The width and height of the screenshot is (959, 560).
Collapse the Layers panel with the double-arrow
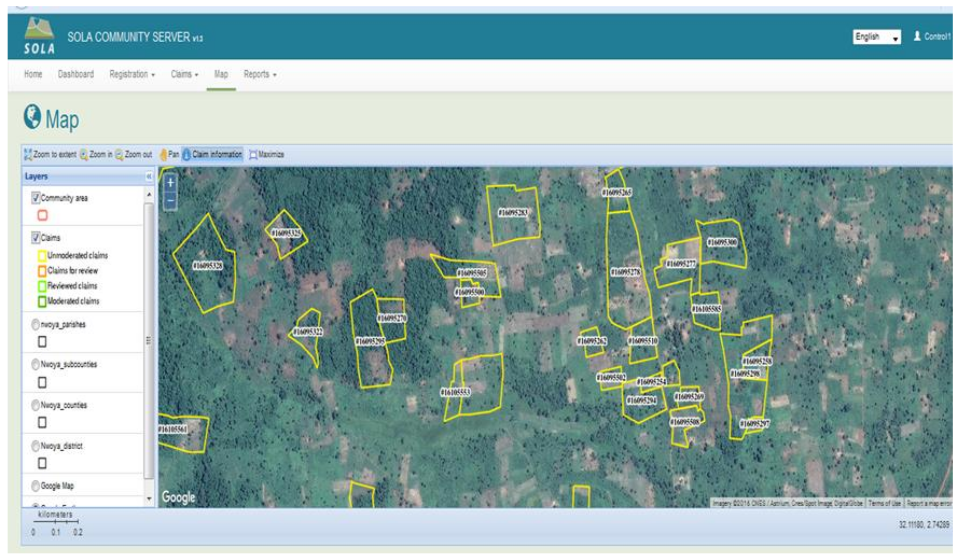(149, 177)
